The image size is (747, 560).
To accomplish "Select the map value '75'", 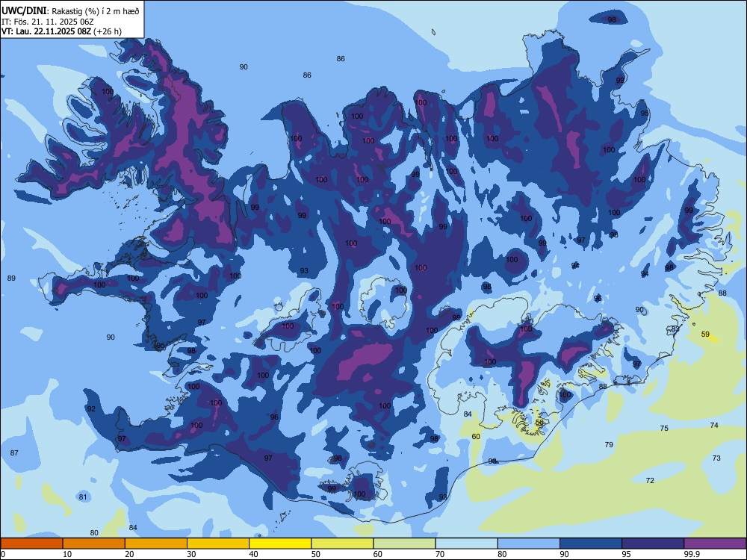I will click(x=664, y=428).
